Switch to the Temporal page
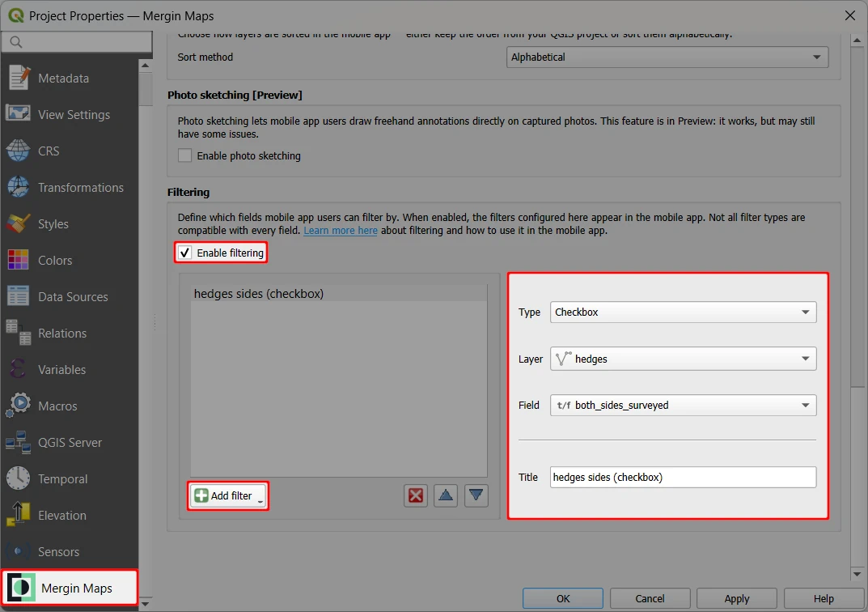Image resolution: width=868 pixels, height=612 pixels. (64, 478)
